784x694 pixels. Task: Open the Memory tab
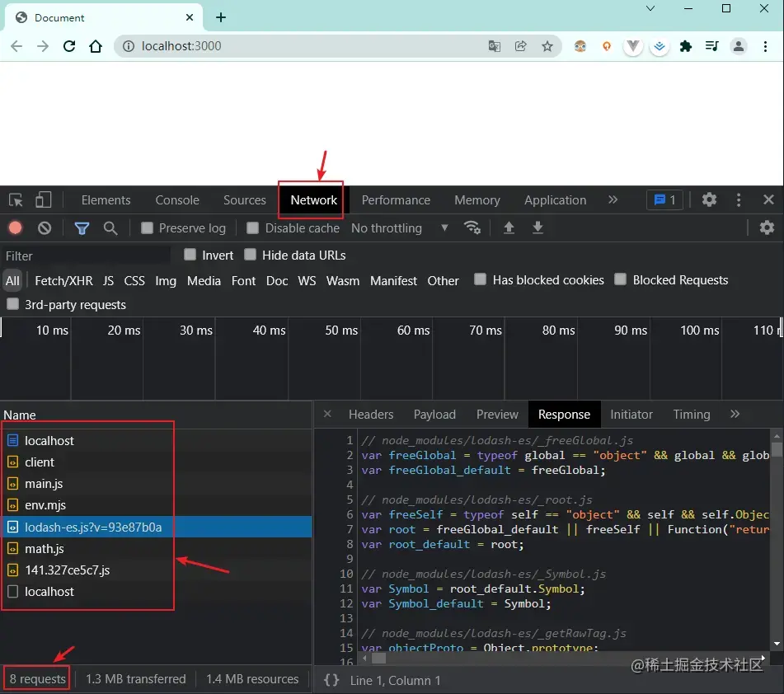[477, 200]
